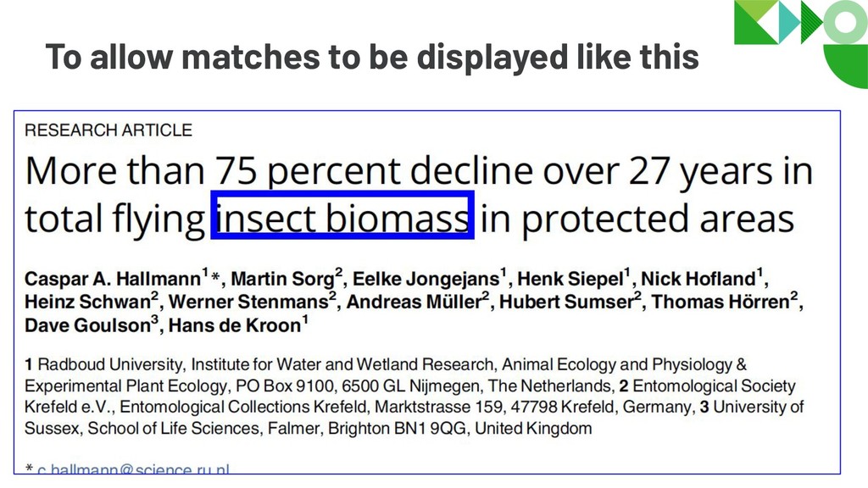Click author name Caspar A. Hallmann
The image size is (868, 488).
(x=113, y=278)
